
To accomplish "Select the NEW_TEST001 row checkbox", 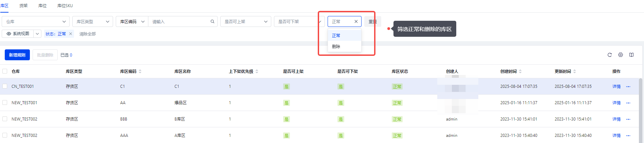I will click(5, 102).
